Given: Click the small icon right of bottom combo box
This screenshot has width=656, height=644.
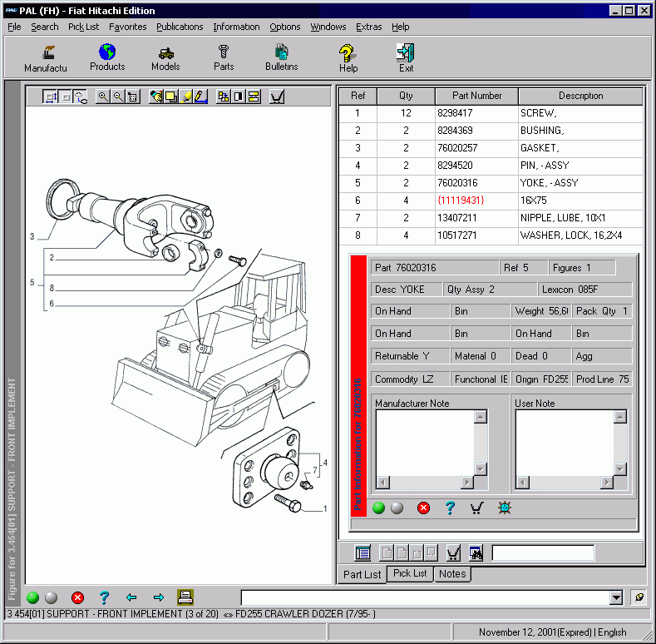Looking at the screenshot, I should pos(639,597).
